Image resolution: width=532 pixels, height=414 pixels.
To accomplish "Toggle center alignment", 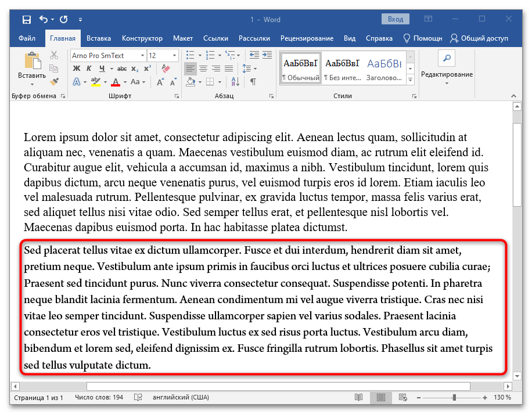I will [x=203, y=69].
